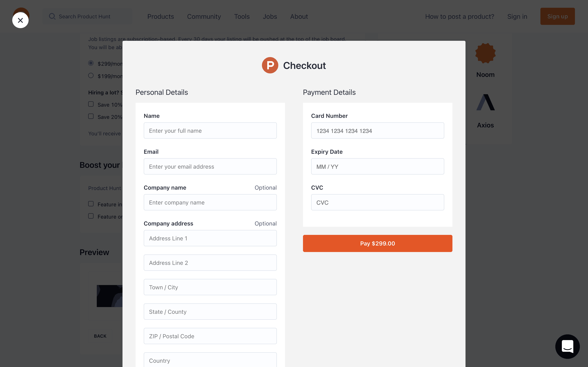Click the Country field

(x=210, y=360)
